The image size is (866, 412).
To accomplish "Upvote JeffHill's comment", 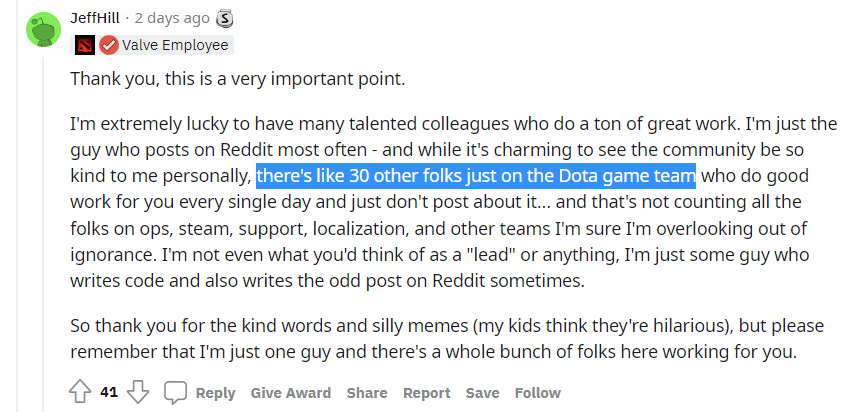I will pos(80,392).
